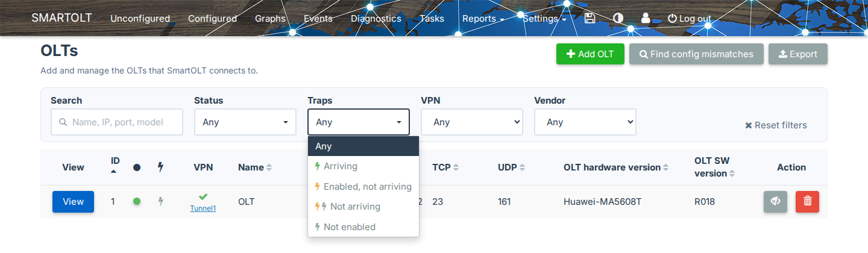868x253 pixels.
Task: Sort by Name column
Action: 255,167
